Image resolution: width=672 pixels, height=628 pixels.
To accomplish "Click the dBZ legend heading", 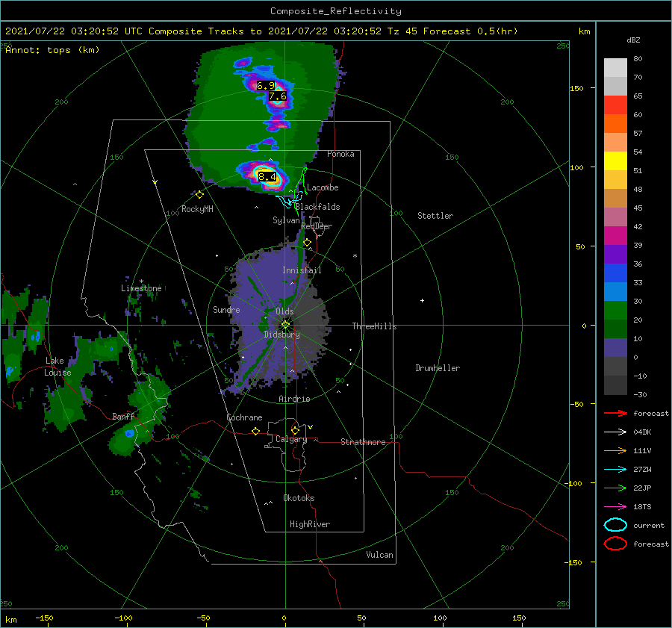I will pos(633,40).
